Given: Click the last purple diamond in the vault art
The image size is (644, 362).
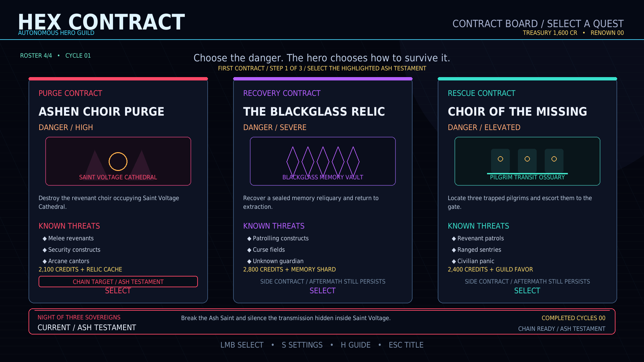Looking at the screenshot, I should click(x=353, y=161).
